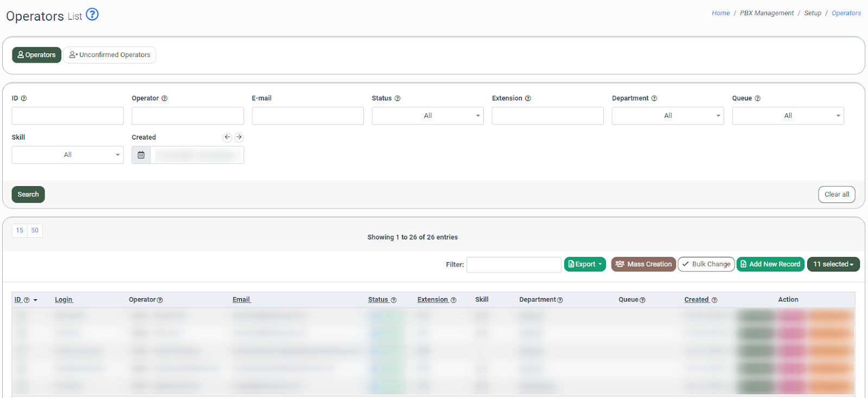Click the calendar icon in Created filter
Screen dimensions: 868x398
pos(141,155)
